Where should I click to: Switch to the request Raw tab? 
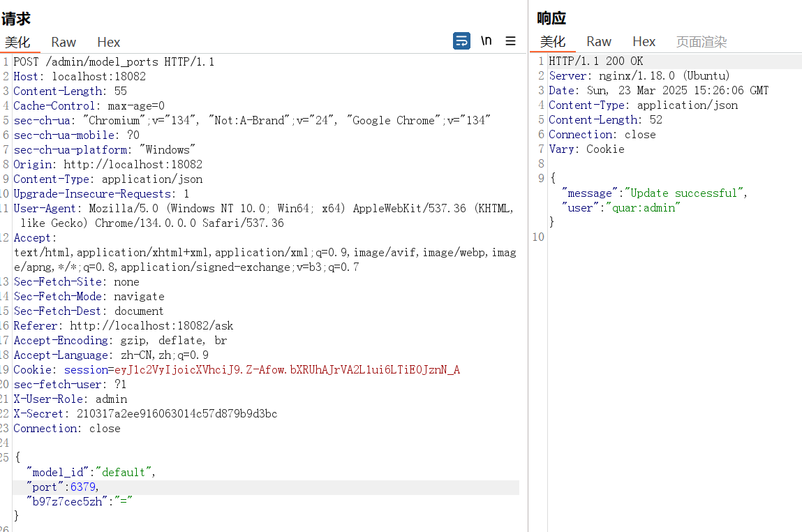[x=64, y=43]
